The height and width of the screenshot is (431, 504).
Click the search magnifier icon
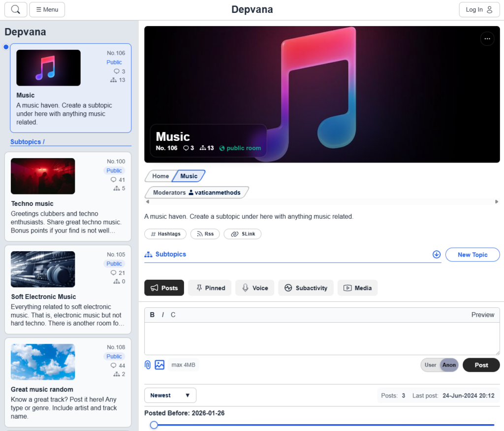point(16,9)
